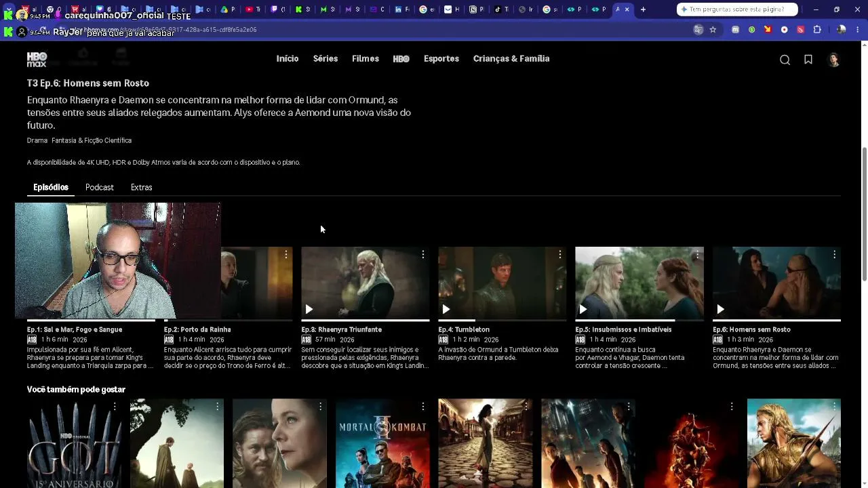Open three-dot options on the GOT poster
The width and height of the screenshot is (868, 488).
pos(115,407)
